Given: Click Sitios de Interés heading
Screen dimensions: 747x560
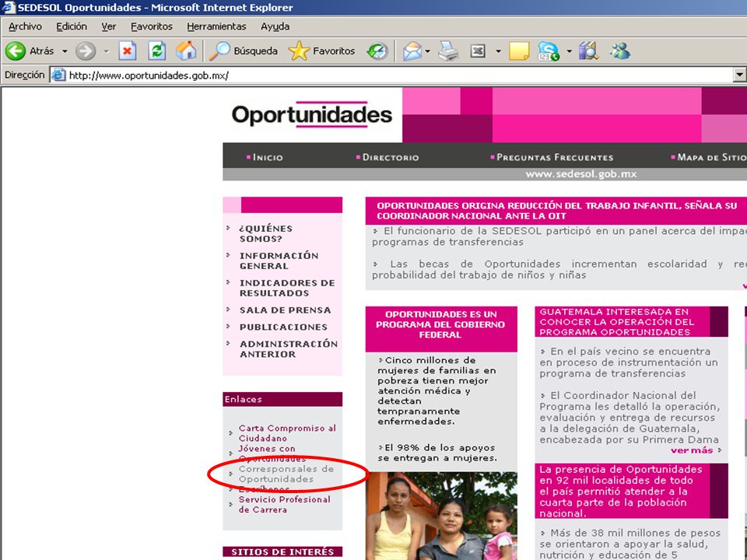Looking at the screenshot, I should [x=282, y=551].
